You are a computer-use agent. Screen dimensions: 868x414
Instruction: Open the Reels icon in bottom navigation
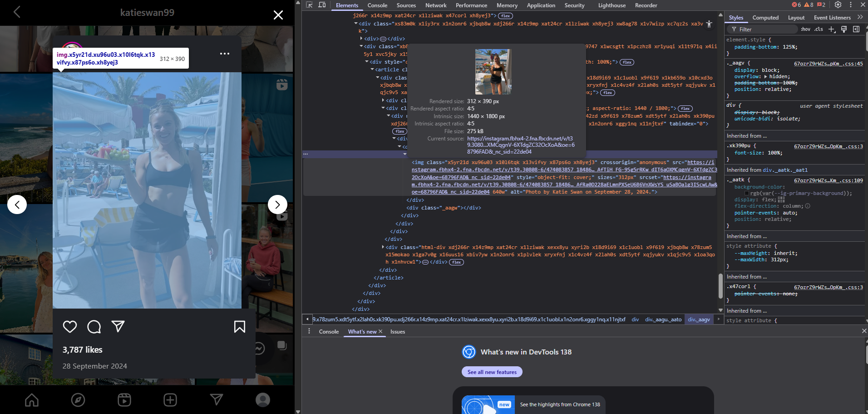tap(124, 400)
